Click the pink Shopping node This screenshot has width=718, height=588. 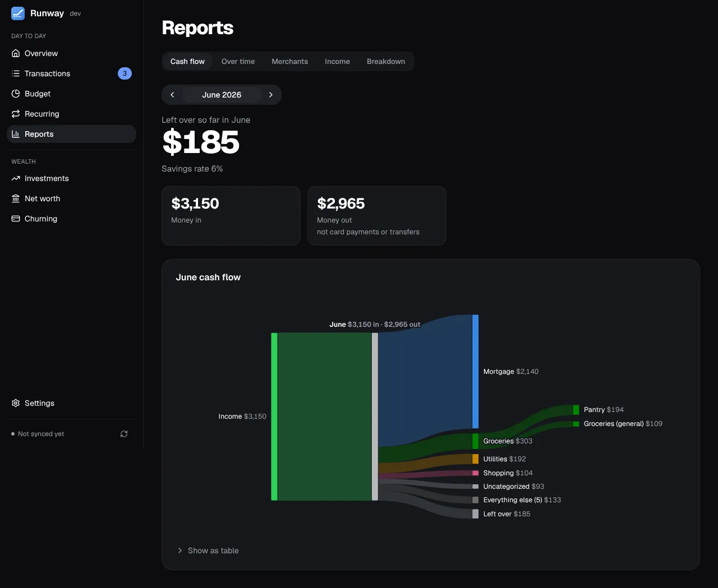(476, 473)
